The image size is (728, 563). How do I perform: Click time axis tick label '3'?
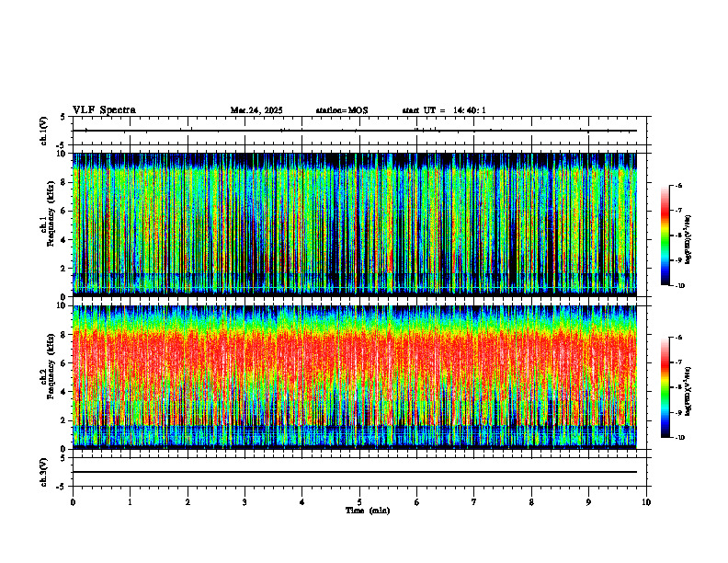click(x=245, y=502)
